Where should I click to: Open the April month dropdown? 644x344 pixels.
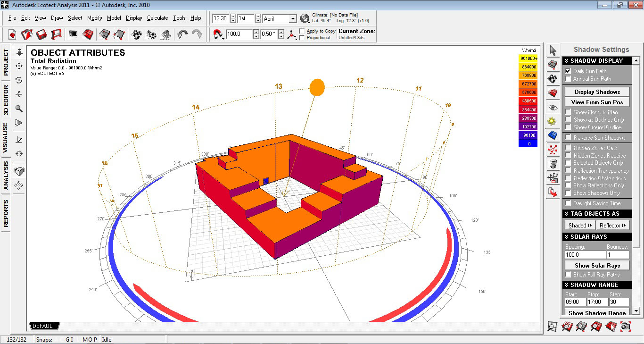coord(292,19)
